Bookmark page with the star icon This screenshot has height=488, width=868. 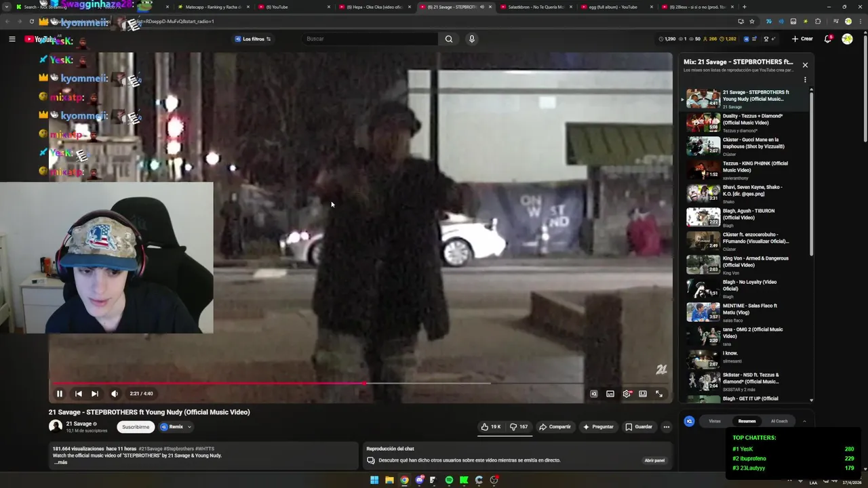click(751, 21)
